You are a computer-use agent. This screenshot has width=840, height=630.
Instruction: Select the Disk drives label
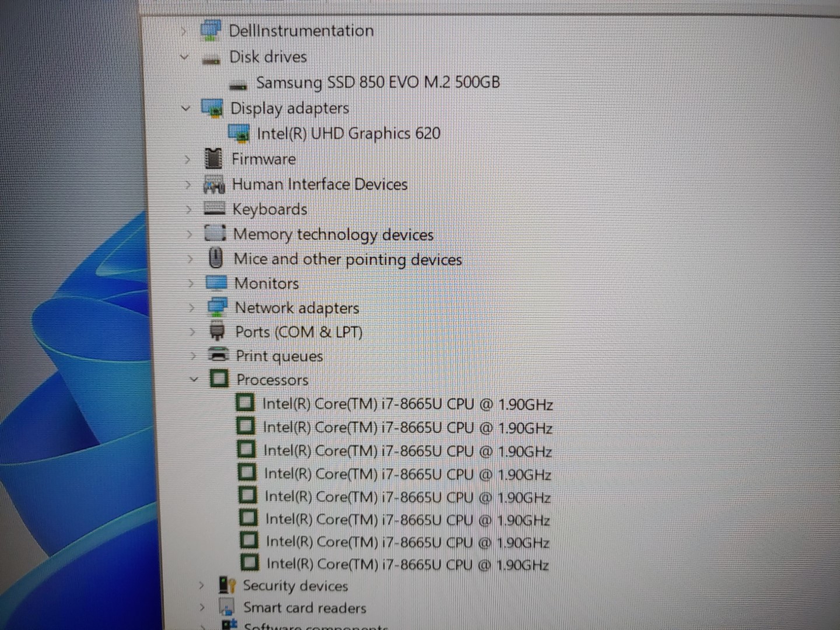point(268,57)
